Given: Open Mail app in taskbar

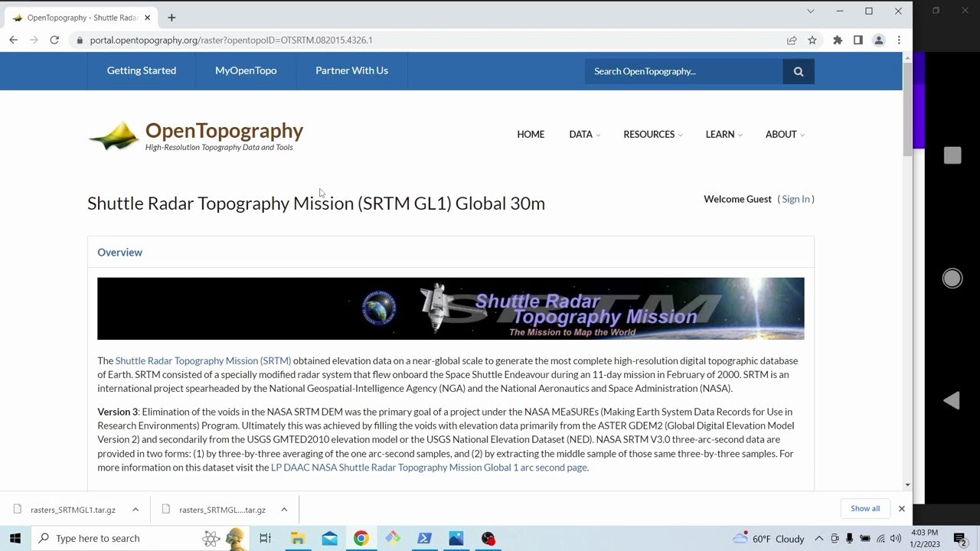Looking at the screenshot, I should 330,538.
